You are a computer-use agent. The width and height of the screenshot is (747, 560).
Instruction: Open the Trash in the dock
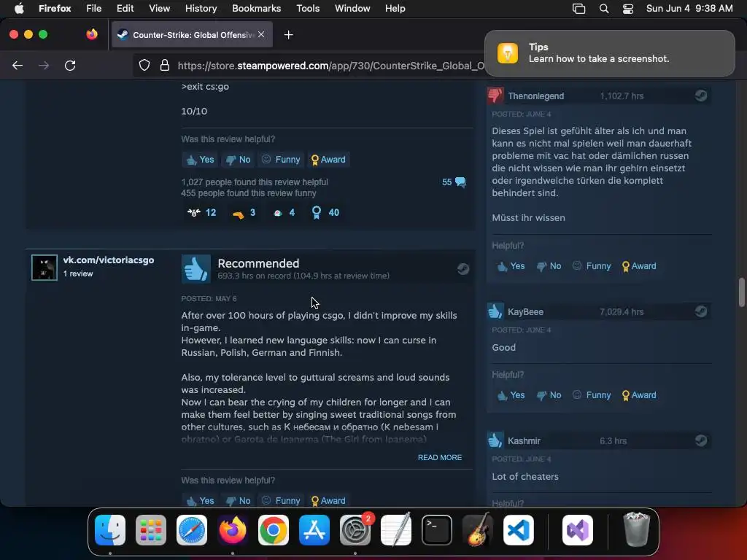636,530
